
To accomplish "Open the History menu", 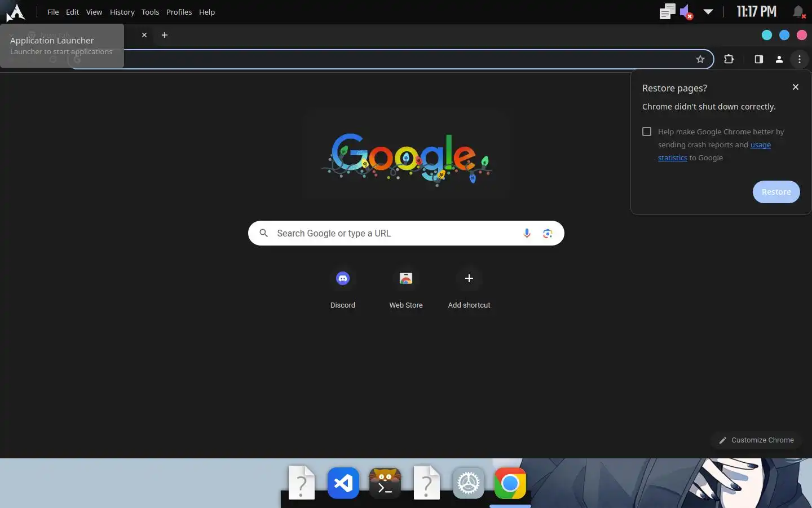I will tap(122, 12).
